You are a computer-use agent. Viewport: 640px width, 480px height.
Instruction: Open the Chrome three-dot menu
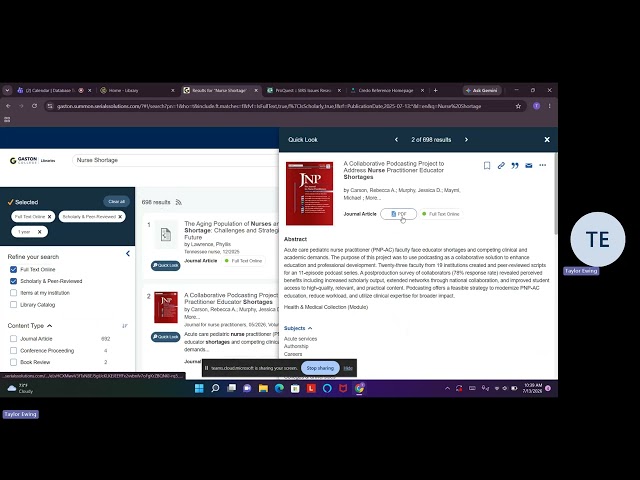[x=549, y=106]
